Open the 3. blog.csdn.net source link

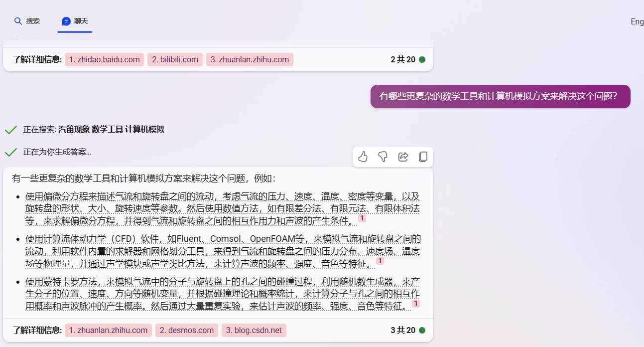click(x=254, y=330)
